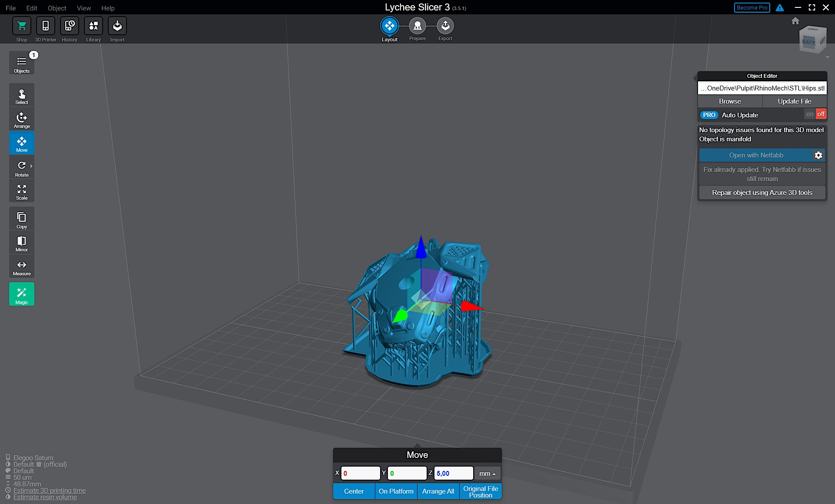Open the Object menu
Image resolution: width=835 pixels, height=504 pixels.
pos(57,8)
